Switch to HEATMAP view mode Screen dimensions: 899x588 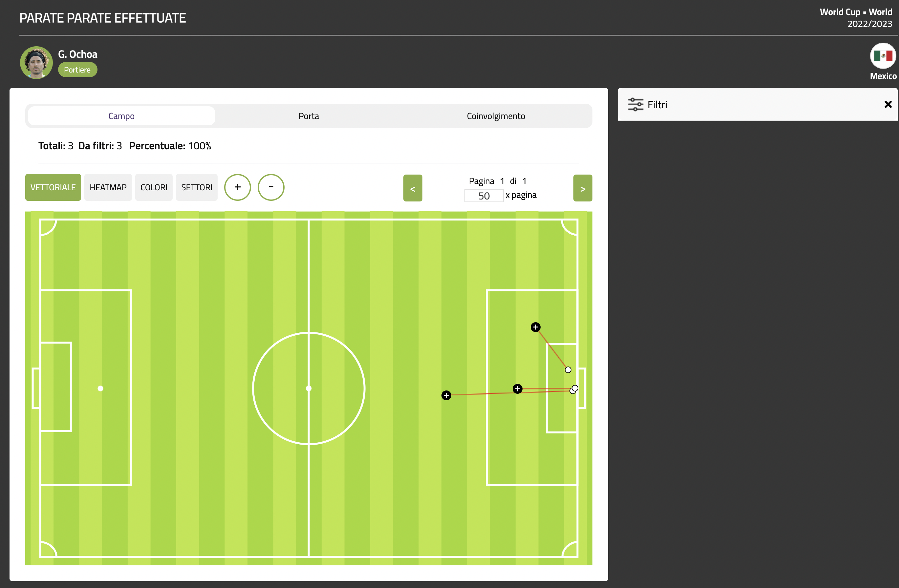(108, 187)
